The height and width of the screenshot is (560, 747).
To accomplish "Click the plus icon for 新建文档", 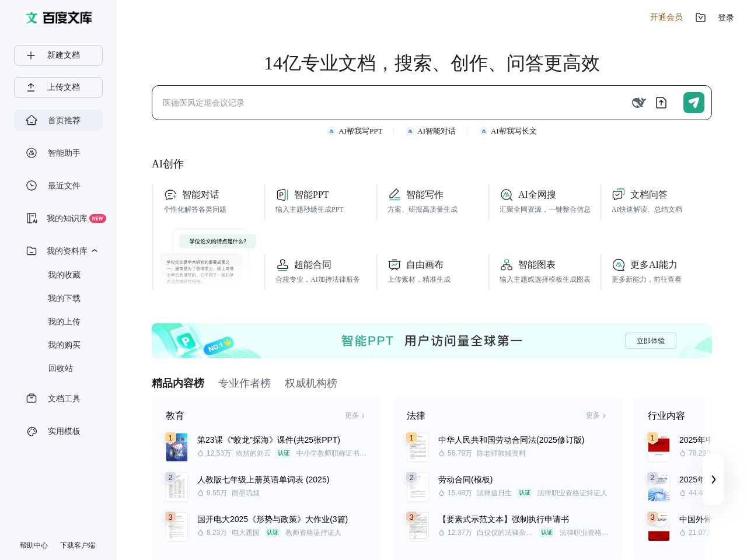I will click(31, 55).
